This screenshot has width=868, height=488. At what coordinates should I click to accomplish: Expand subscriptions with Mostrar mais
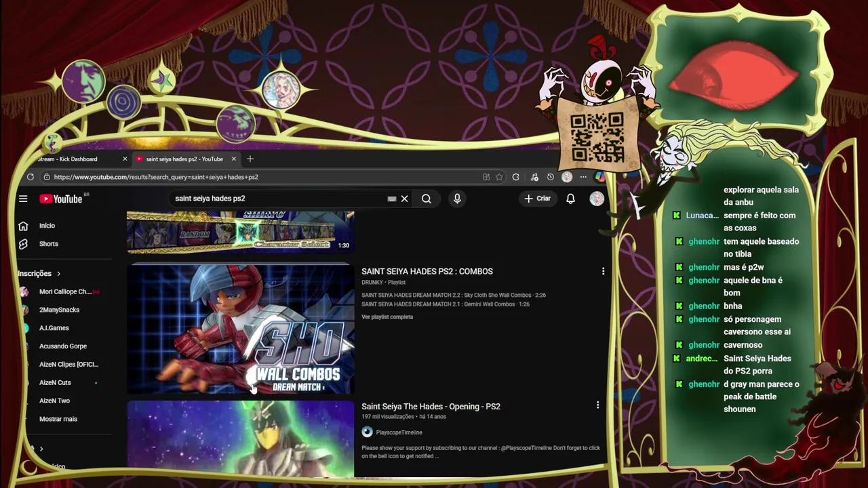pyautogui.click(x=58, y=419)
